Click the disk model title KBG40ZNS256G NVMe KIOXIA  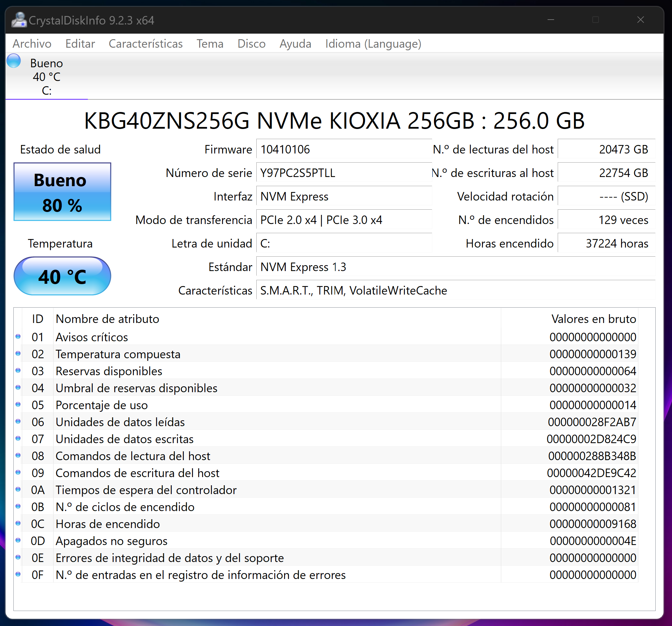[x=334, y=121]
